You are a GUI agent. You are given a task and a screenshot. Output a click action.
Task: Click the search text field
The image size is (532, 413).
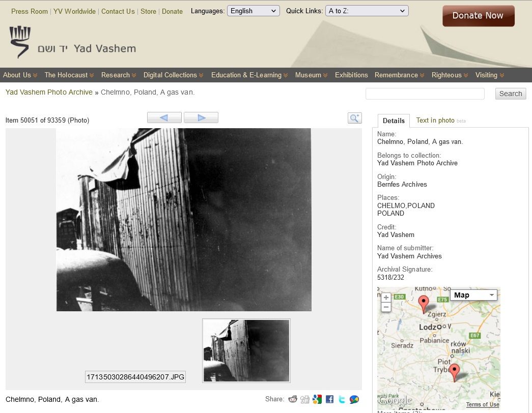pos(425,94)
